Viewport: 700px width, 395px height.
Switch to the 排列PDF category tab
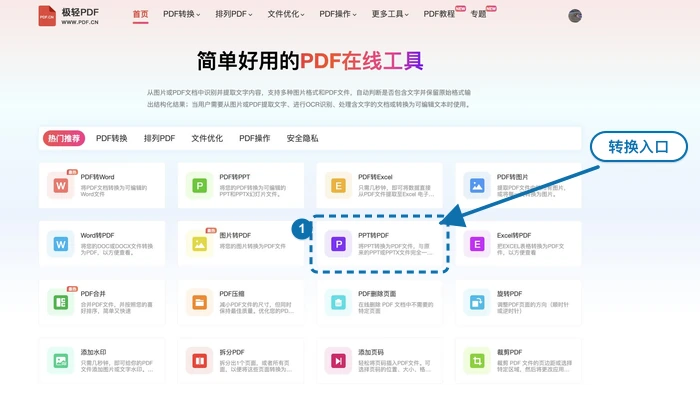pos(159,138)
